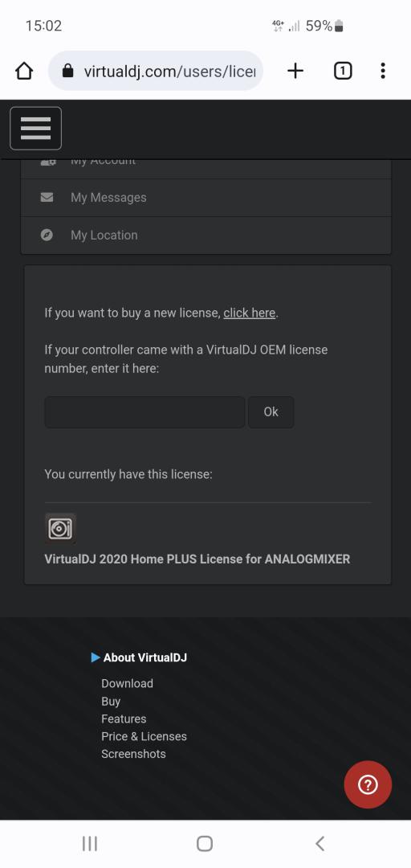
Task: Open the Screenshots footer link
Action: [x=133, y=754]
